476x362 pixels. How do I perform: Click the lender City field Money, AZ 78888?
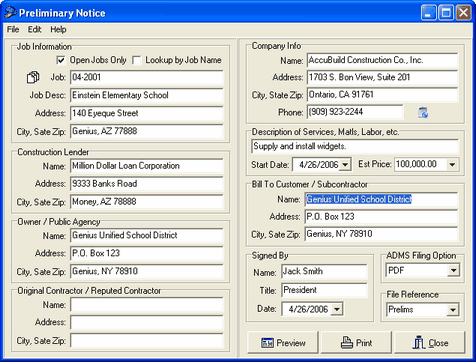pyautogui.click(x=147, y=202)
